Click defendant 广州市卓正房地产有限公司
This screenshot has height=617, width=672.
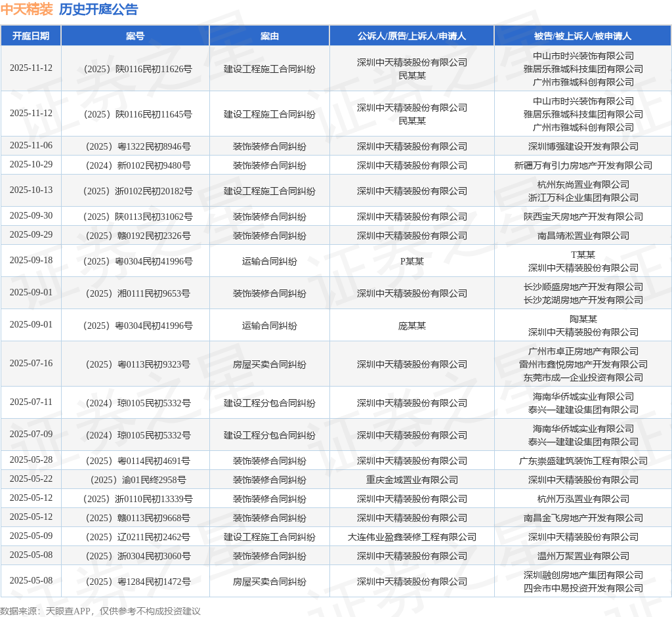[583, 352]
